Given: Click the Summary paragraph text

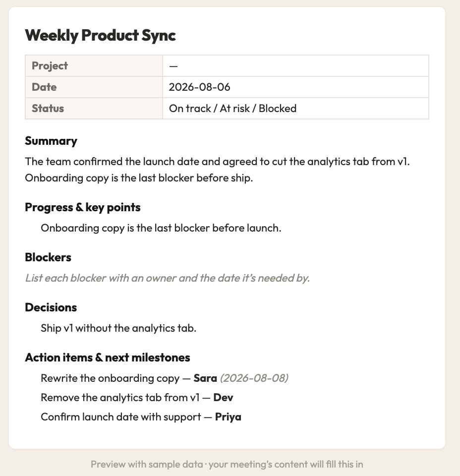Looking at the screenshot, I should 217,170.
